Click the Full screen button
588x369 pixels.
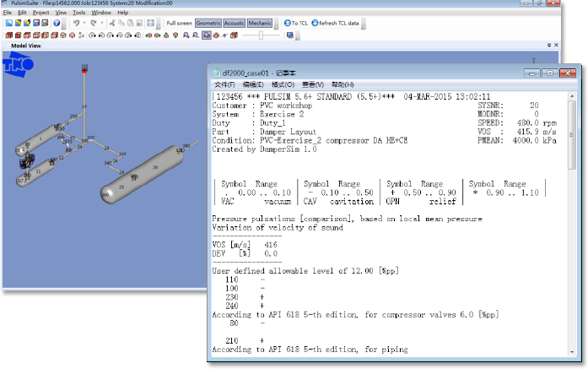pos(179,24)
